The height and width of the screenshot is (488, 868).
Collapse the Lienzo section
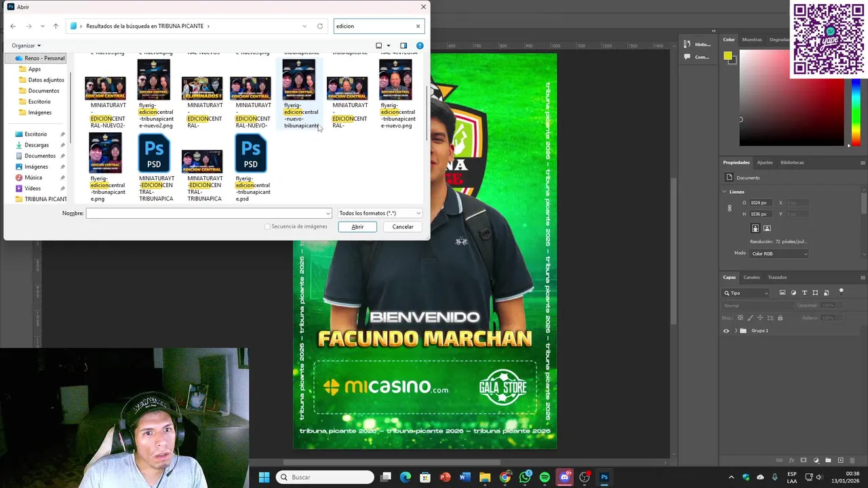[x=724, y=192]
